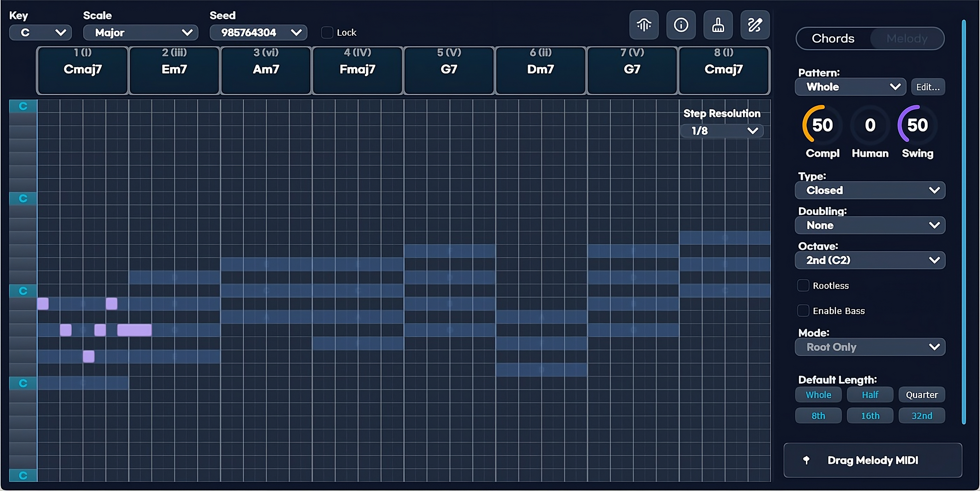The width and height of the screenshot is (980, 491).
Task: Select the Cmaj7 chord slot 1
Action: (82, 70)
